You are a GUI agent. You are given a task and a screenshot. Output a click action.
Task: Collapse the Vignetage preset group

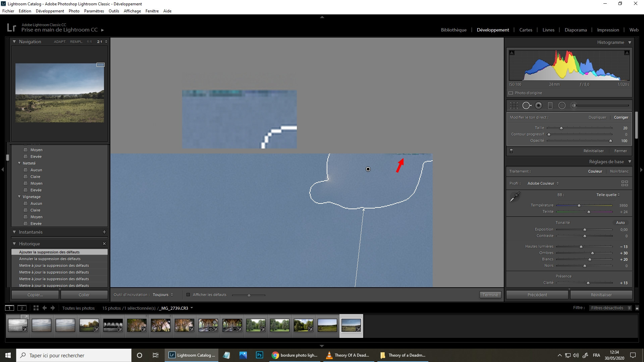tap(19, 197)
